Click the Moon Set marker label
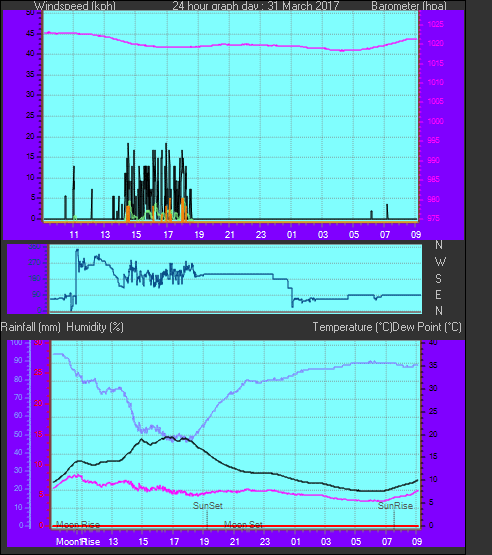The height and width of the screenshot is (555, 492). tap(244, 524)
